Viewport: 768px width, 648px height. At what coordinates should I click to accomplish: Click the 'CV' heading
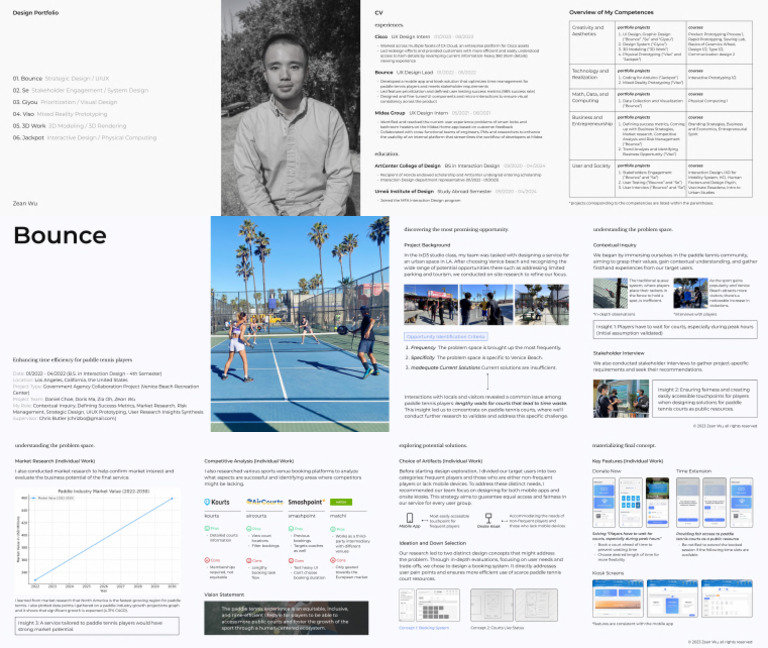click(379, 13)
